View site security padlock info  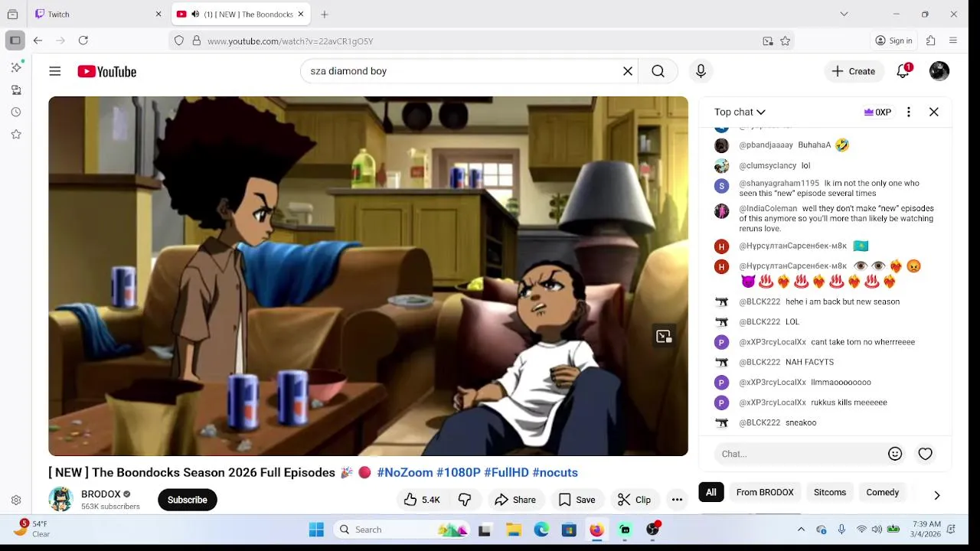[196, 41]
